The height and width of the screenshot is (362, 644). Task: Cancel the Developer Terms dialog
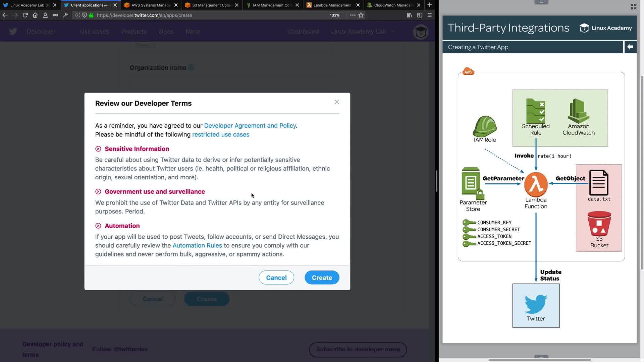(x=276, y=278)
